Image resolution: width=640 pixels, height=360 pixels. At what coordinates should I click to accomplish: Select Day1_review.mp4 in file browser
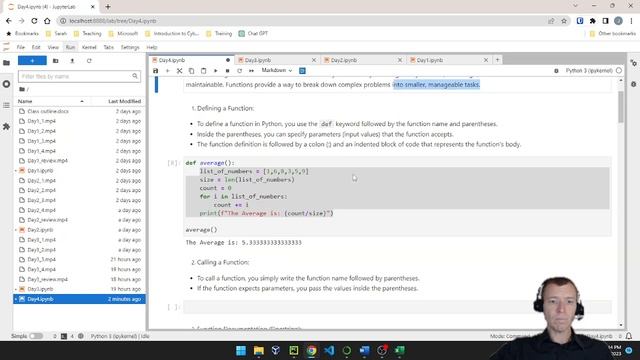tap(79, 160)
